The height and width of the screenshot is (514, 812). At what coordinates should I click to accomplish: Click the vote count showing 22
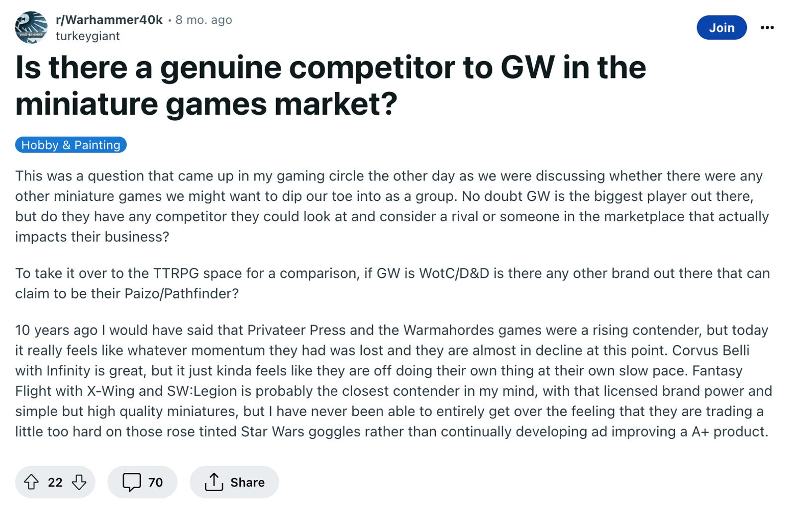pos(55,482)
